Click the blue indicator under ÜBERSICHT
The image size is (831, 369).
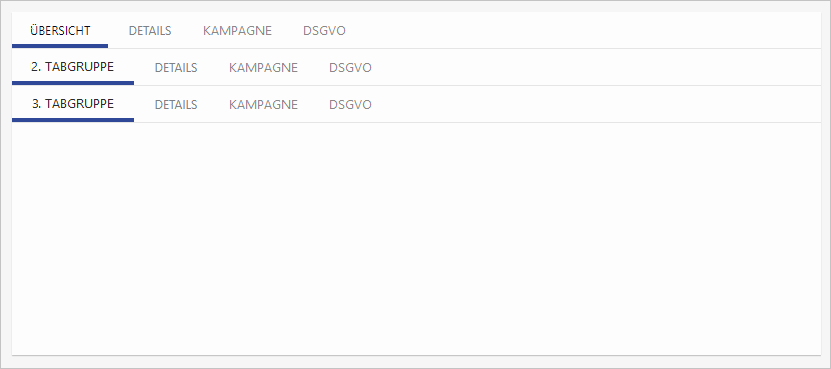pyautogui.click(x=60, y=46)
